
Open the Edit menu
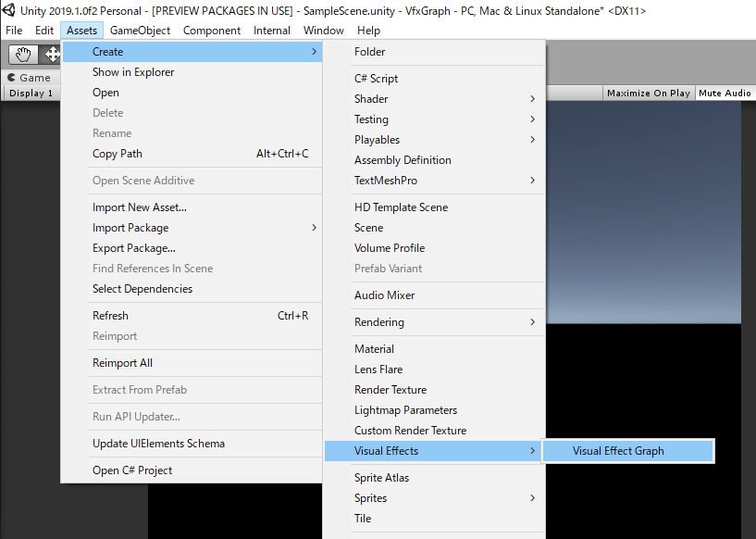tap(44, 31)
